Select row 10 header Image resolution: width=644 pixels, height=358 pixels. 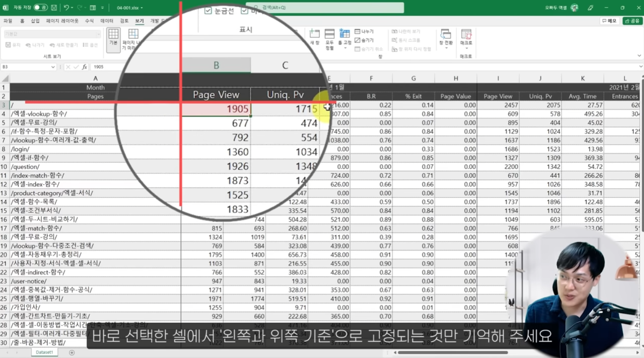pyautogui.click(x=4, y=167)
